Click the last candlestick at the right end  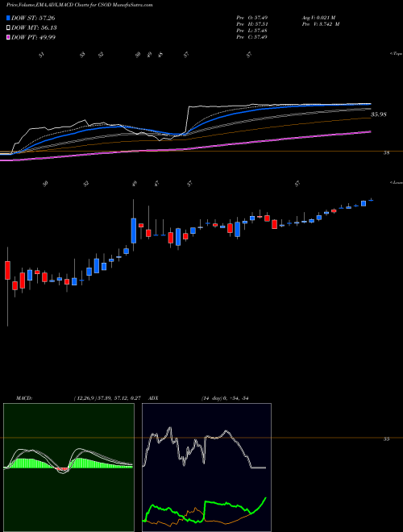coord(371,200)
